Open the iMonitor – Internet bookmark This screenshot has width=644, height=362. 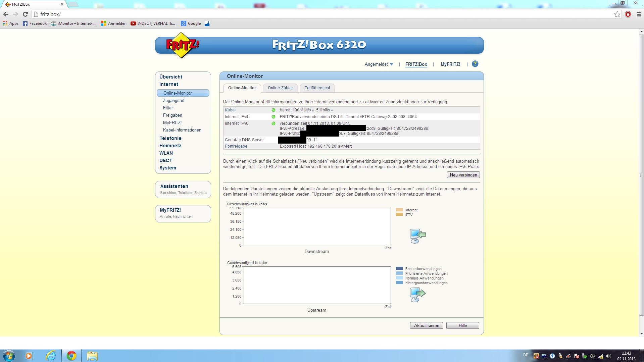(x=73, y=23)
